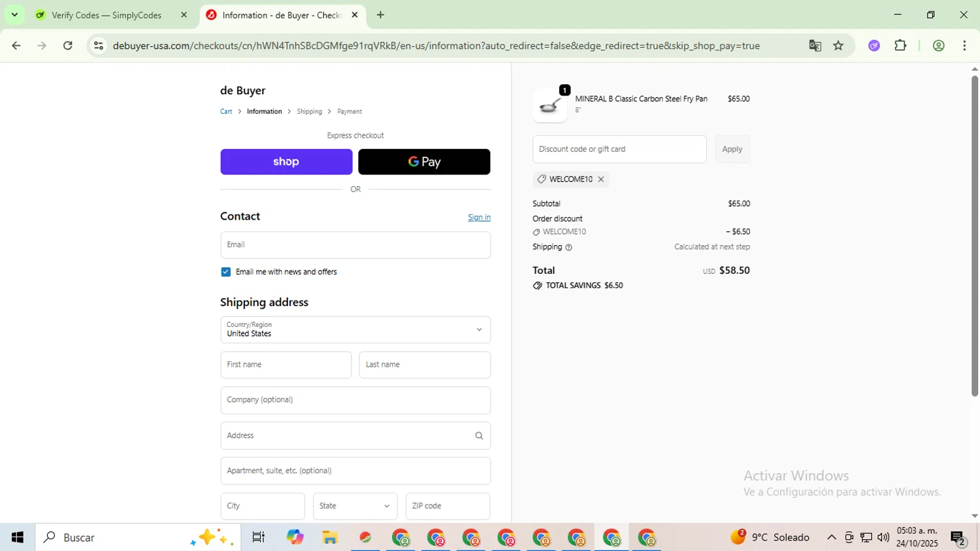Click the Payment breadcrumb step
This screenshot has height=551, width=980.
[350, 112]
